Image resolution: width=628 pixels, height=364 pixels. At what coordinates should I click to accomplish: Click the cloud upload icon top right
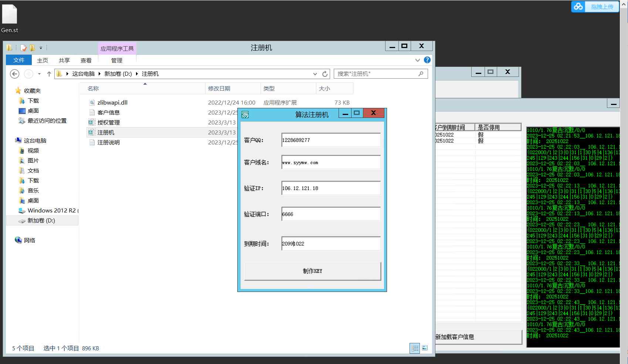tap(578, 7)
